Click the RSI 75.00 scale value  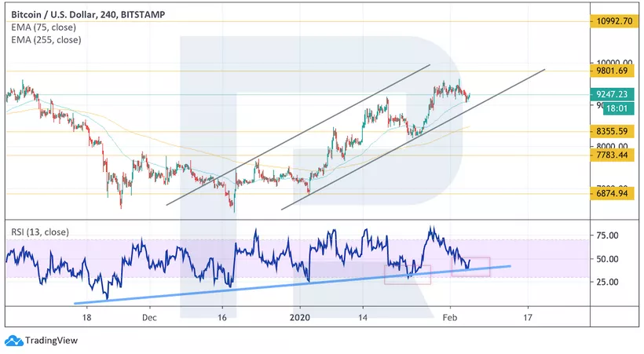tap(608, 235)
